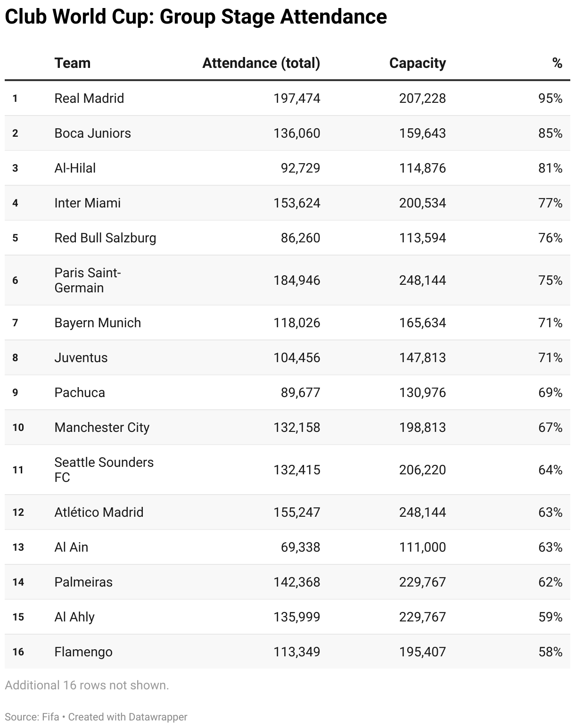The height and width of the screenshot is (728, 575).
Task: Click the Club World Cup chart title
Action: (x=196, y=17)
